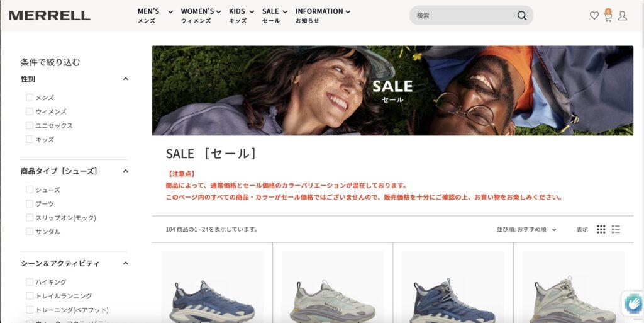The width and height of the screenshot is (644, 323).
Task: Click the MERRELL logo
Action: pyautogui.click(x=50, y=16)
